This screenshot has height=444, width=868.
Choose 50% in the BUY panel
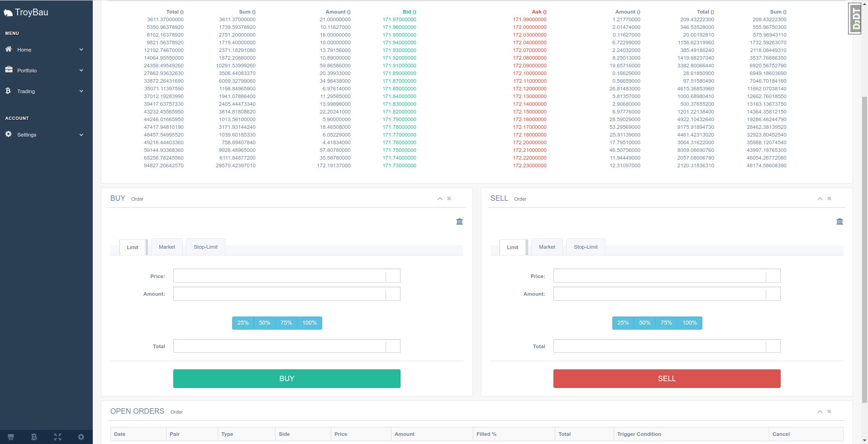pyautogui.click(x=265, y=323)
